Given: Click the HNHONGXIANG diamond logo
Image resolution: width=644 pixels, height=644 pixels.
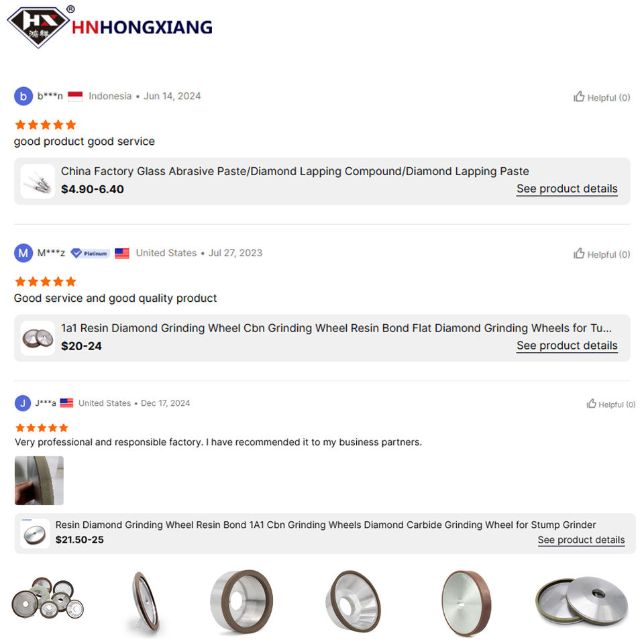Looking at the screenshot, I should (38, 27).
